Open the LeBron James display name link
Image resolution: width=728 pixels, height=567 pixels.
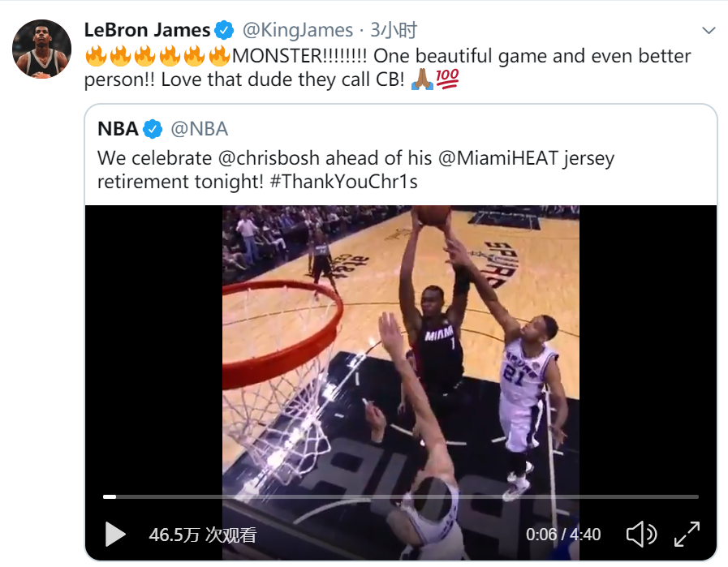147,31
